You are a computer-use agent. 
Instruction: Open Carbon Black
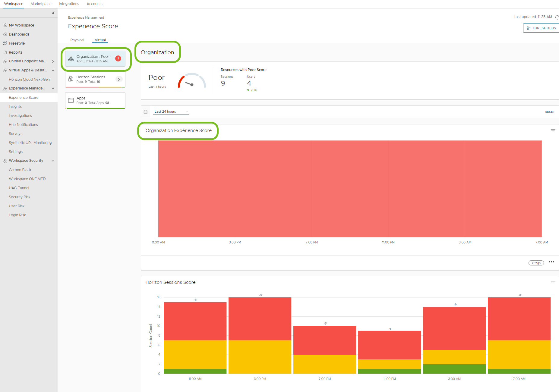pyautogui.click(x=20, y=170)
